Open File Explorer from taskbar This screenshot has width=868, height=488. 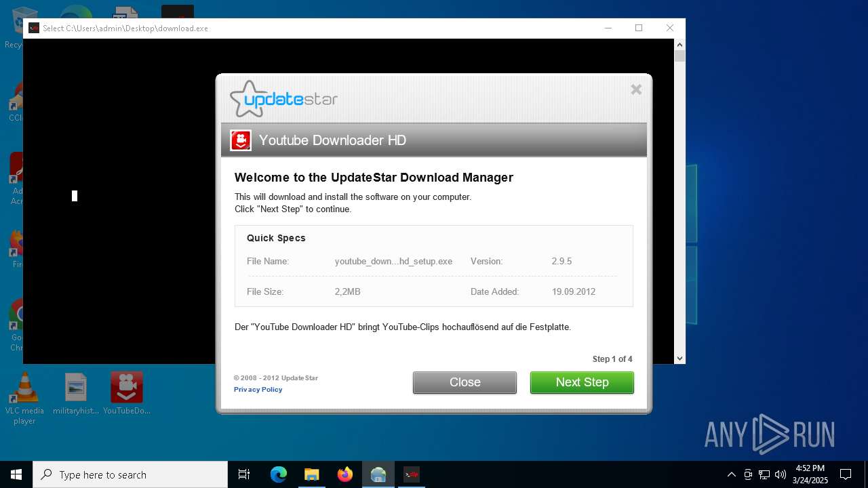tap(312, 474)
